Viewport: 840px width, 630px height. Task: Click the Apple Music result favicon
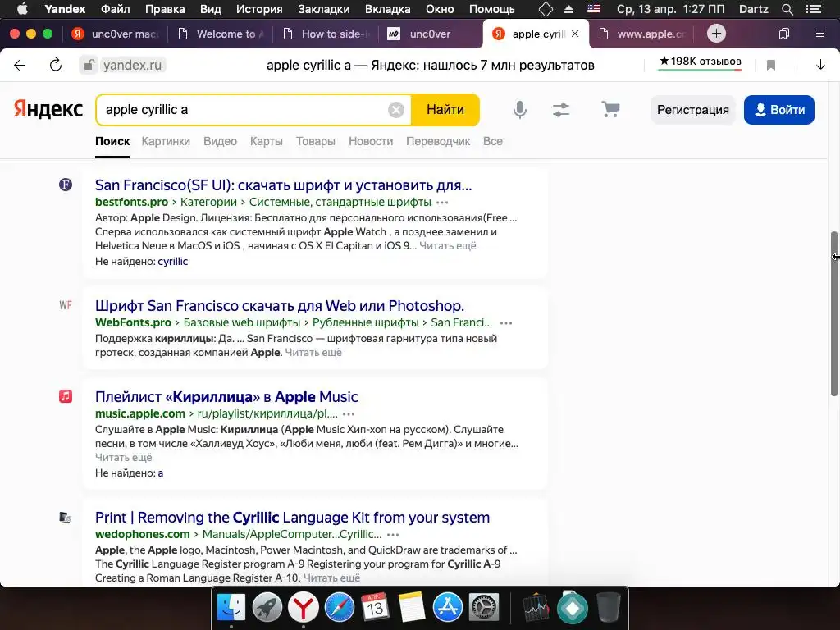[66, 396]
